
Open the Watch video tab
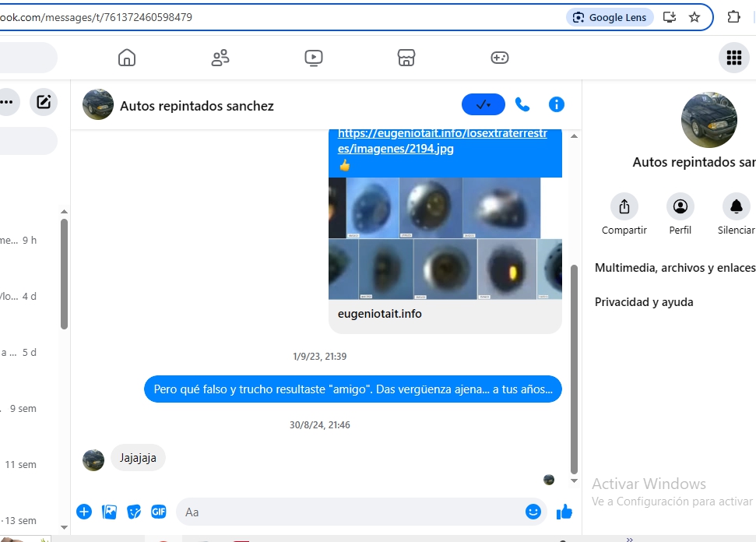[314, 58]
